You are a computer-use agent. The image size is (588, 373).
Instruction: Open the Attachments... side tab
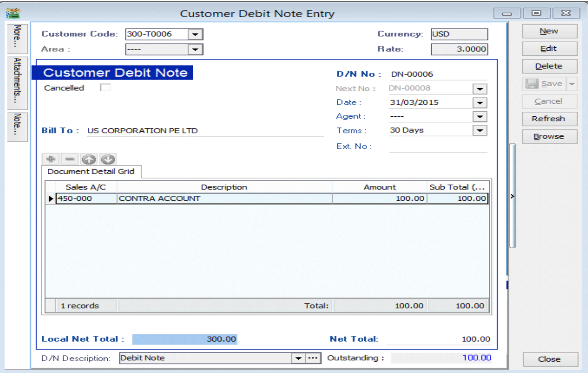[17, 82]
